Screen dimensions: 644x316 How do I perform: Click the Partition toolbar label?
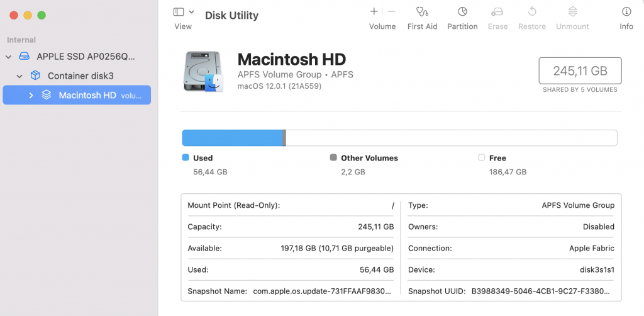(x=462, y=26)
